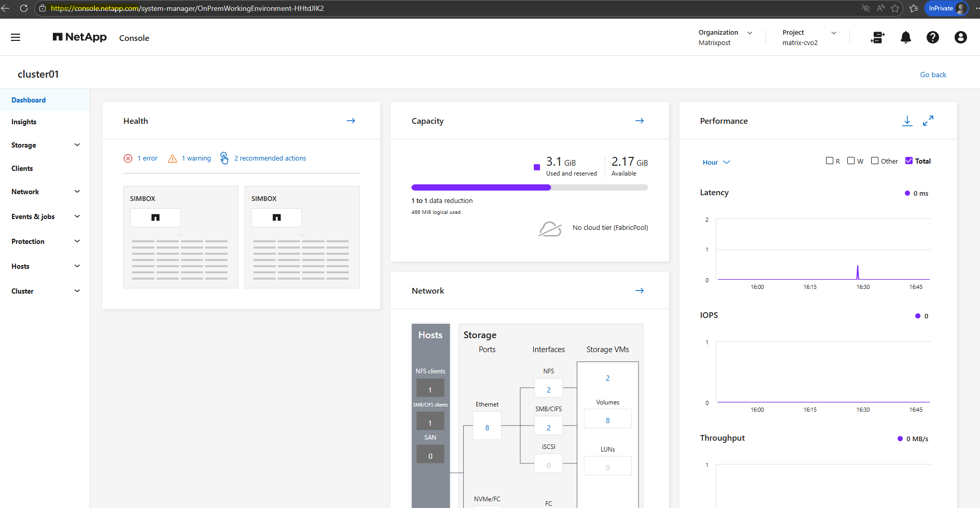
Task: Open the Hour time range dropdown
Action: (716, 162)
